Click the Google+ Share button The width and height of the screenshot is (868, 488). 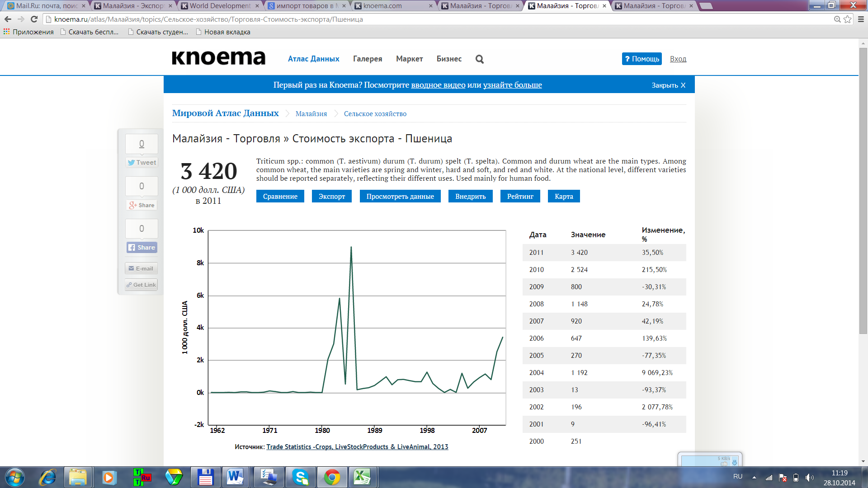tap(142, 205)
